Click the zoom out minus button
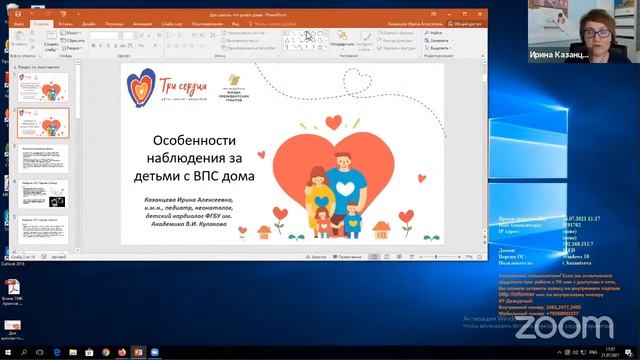 click(x=421, y=257)
